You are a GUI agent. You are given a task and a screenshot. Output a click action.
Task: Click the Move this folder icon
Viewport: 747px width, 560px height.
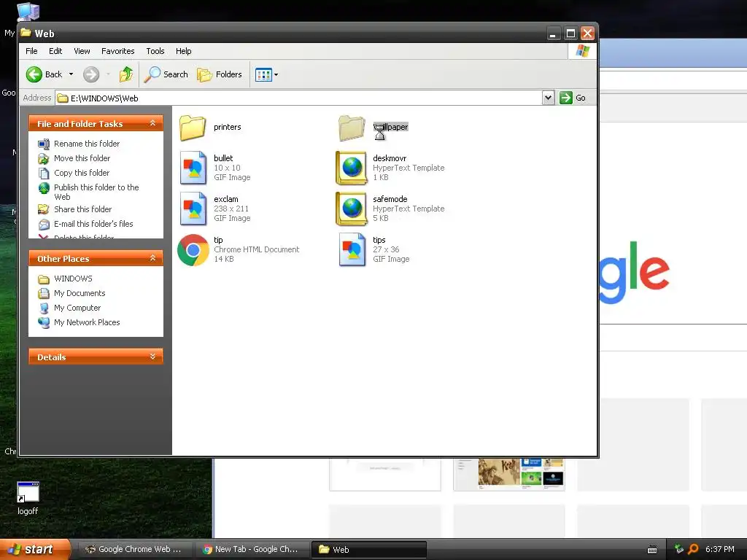(x=44, y=158)
